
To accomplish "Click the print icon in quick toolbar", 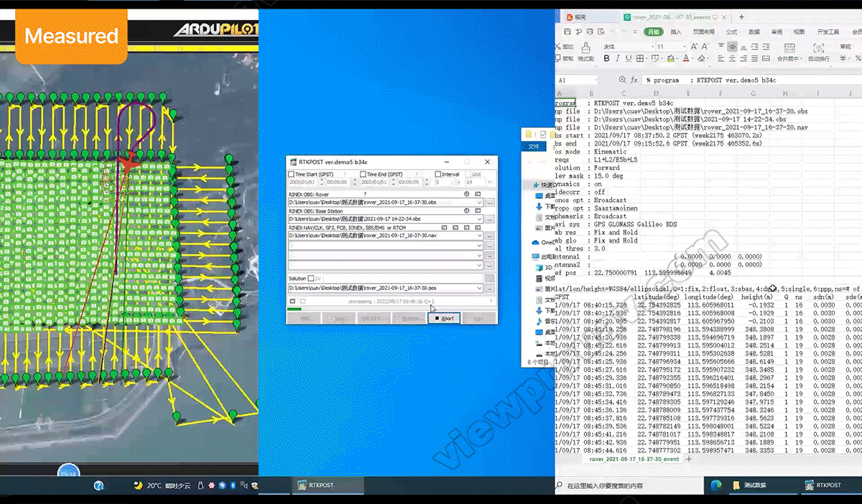I will 590,32.
